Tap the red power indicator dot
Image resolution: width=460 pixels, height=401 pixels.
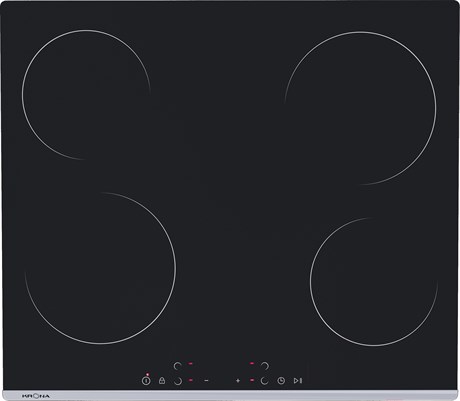click(147, 374)
